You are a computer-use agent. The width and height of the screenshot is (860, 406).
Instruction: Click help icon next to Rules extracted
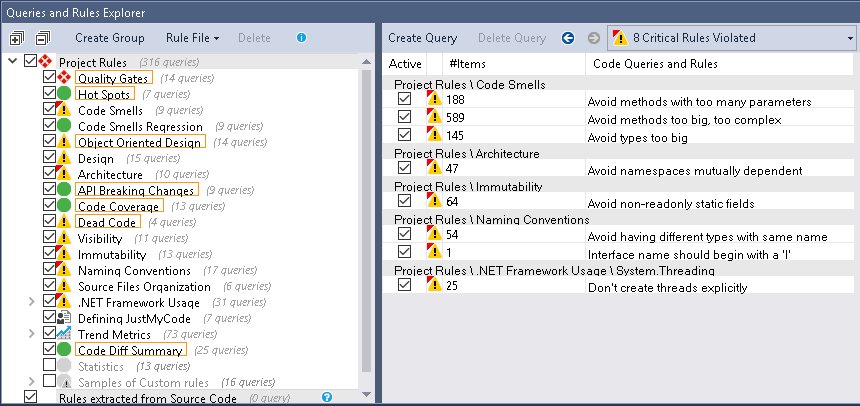(326, 398)
